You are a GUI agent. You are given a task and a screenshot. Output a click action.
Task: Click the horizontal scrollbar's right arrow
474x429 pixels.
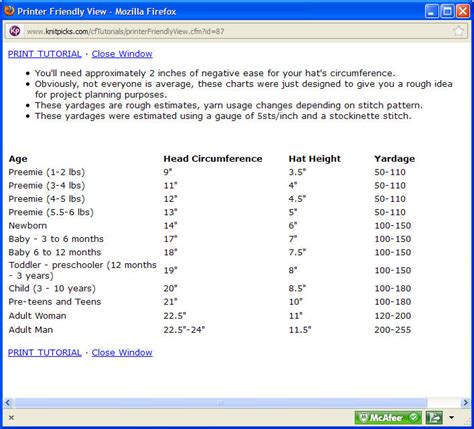click(x=465, y=403)
